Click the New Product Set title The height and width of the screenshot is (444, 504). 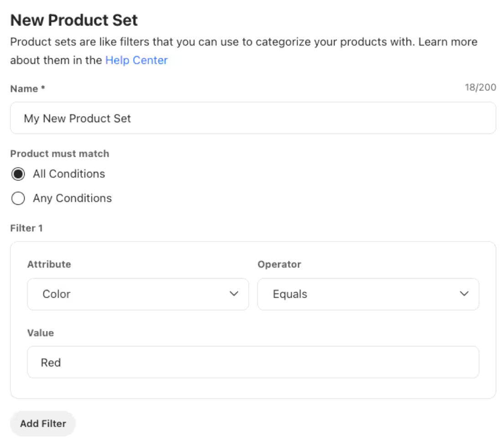pyautogui.click(x=74, y=21)
